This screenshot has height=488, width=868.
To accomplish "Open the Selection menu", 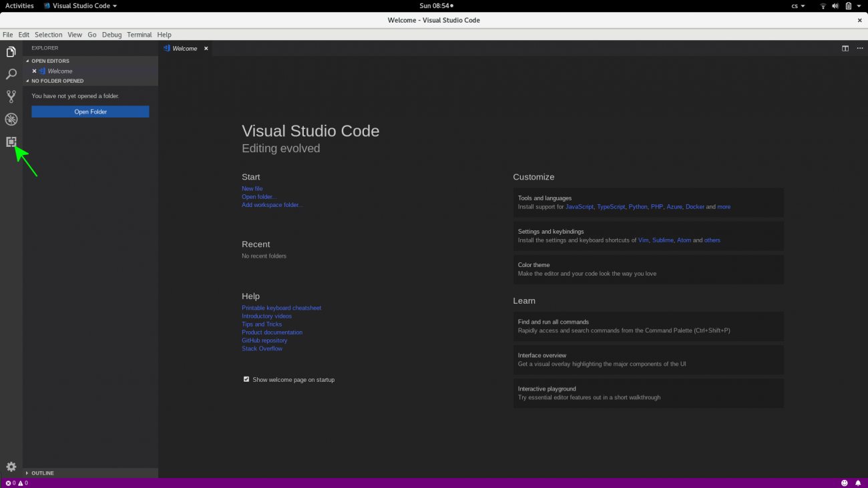I will pos(49,35).
